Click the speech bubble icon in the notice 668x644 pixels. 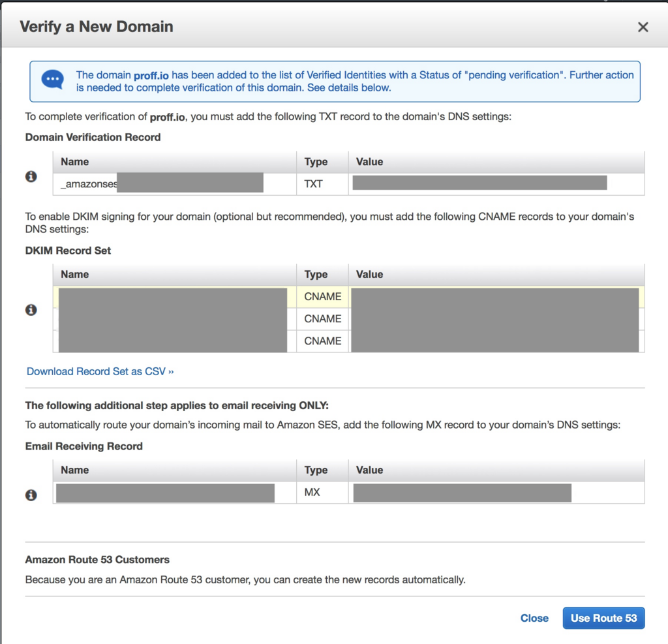coord(53,80)
